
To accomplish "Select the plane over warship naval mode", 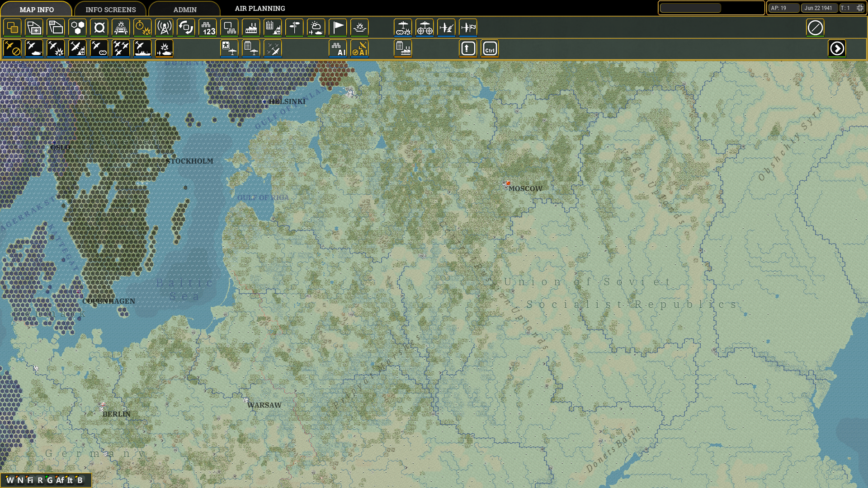I will (x=142, y=48).
